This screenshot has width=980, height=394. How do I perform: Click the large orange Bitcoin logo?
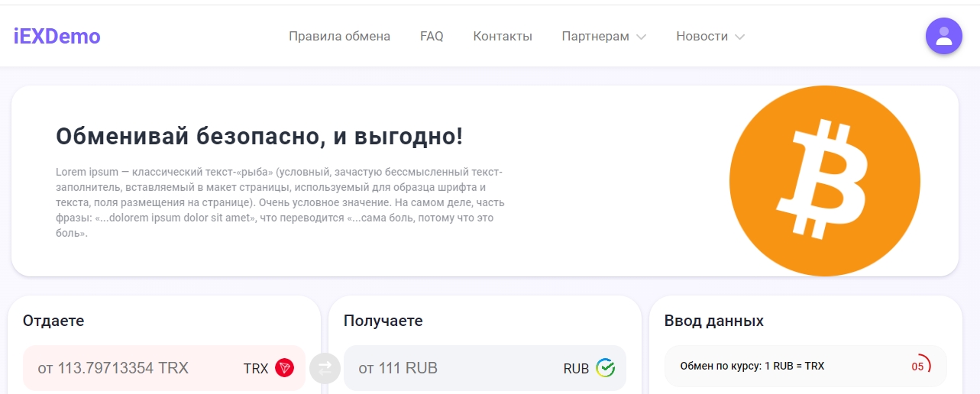[824, 181]
